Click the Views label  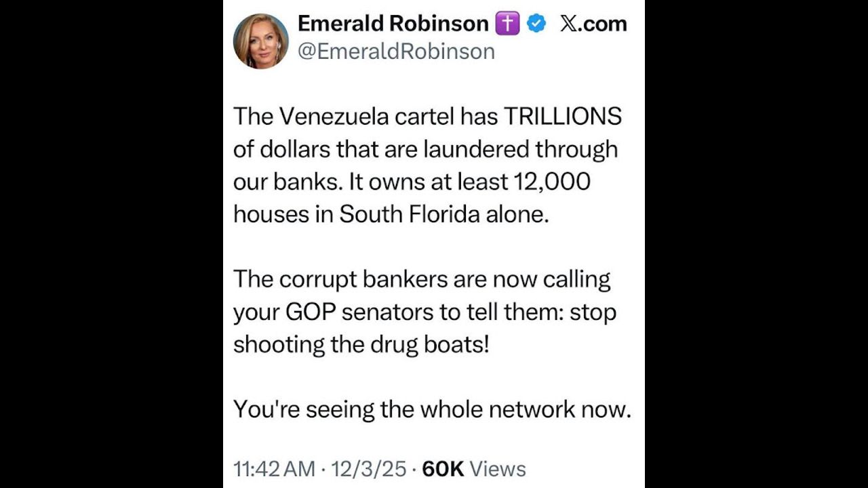coord(498,469)
